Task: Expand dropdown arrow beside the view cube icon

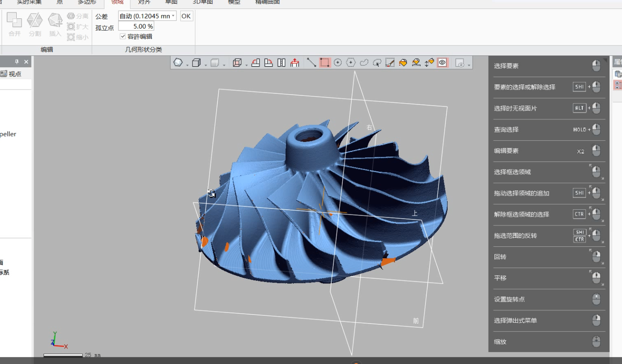Action: point(246,64)
